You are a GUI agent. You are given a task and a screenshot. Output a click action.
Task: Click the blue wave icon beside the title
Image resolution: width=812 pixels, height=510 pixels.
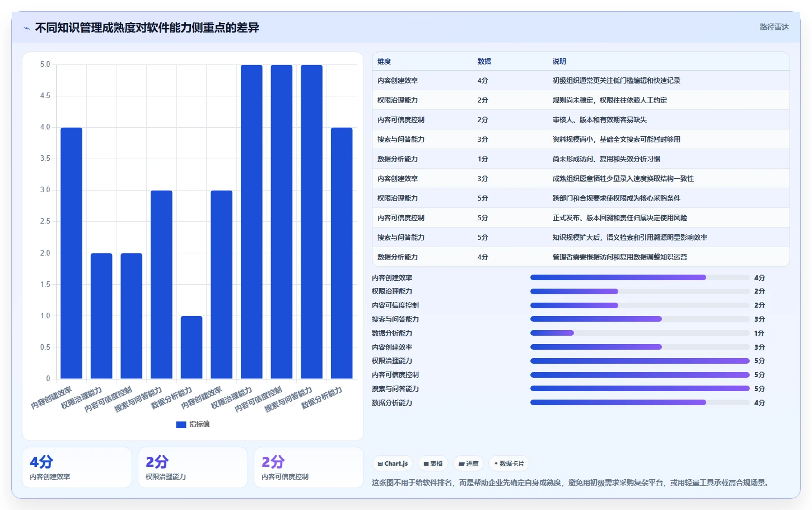26,28
